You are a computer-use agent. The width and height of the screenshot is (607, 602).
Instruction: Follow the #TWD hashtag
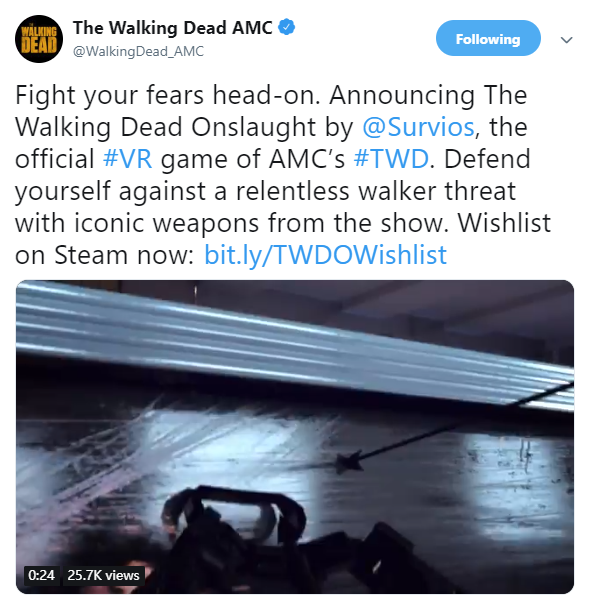point(391,159)
